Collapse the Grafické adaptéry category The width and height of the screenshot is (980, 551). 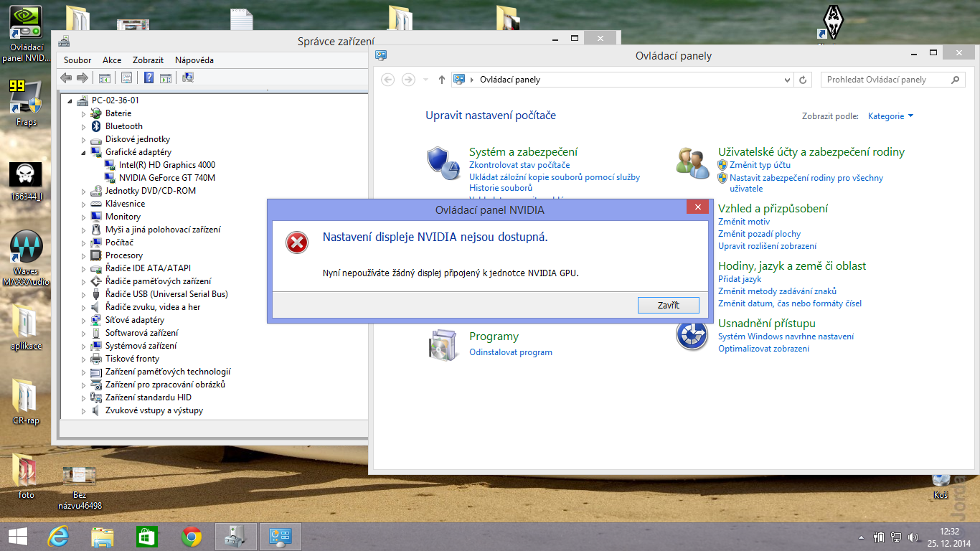(x=83, y=153)
